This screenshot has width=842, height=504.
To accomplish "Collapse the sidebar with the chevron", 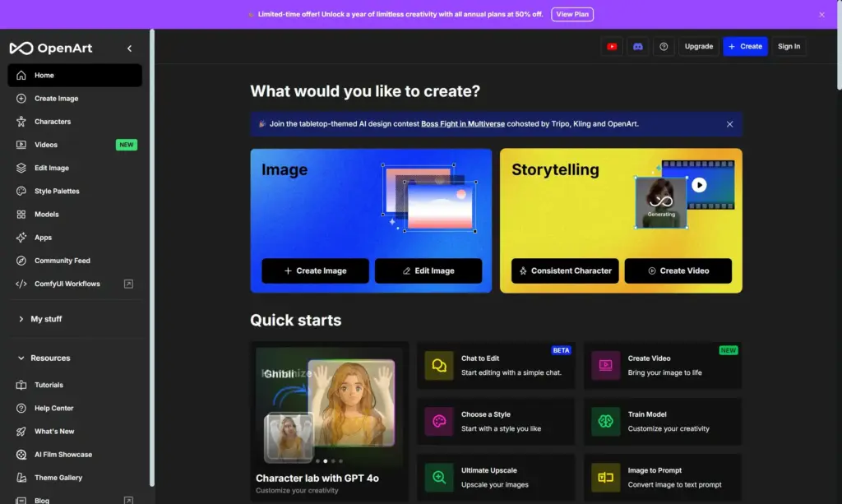I will pos(129,49).
